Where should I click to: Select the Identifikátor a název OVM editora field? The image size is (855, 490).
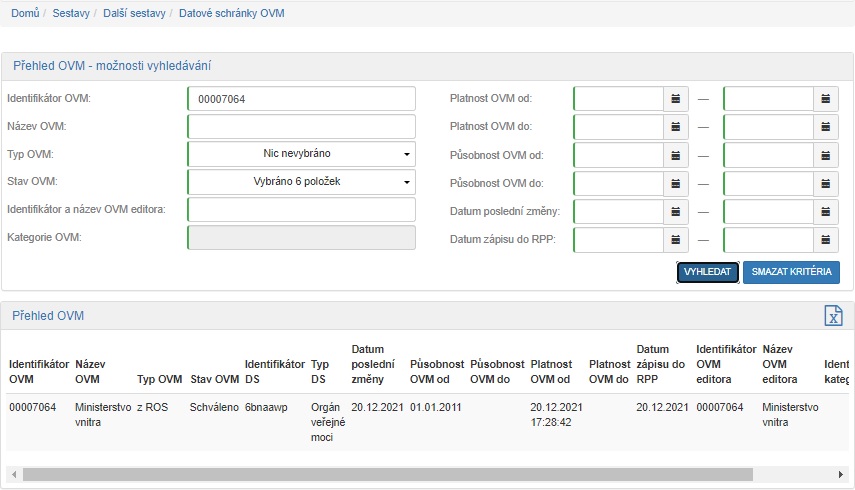point(301,209)
